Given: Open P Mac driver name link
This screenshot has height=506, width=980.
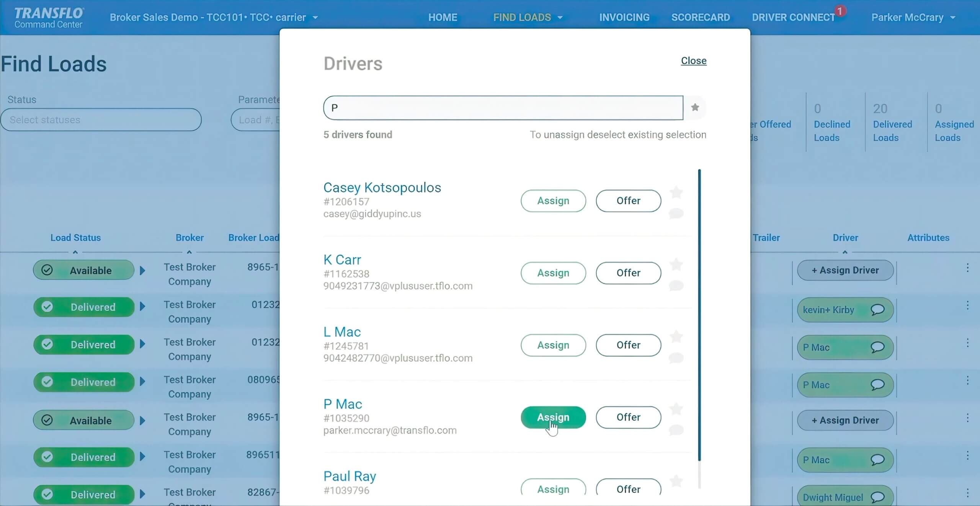Looking at the screenshot, I should tap(343, 404).
